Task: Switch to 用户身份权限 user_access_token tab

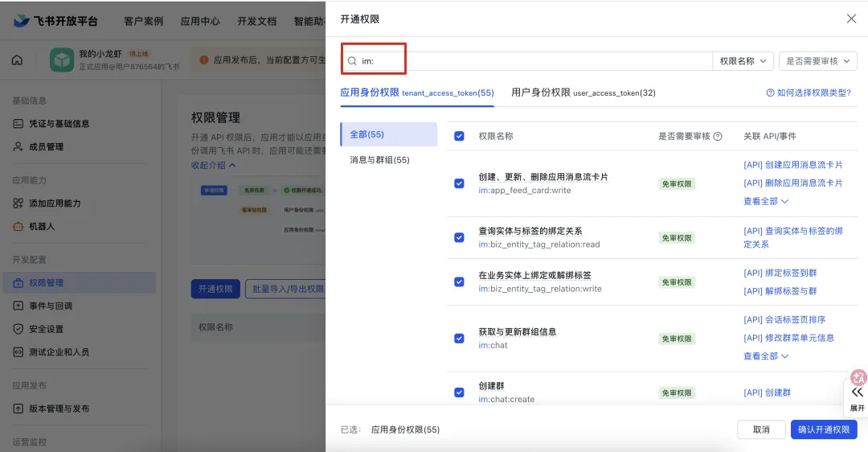Action: coord(583,92)
